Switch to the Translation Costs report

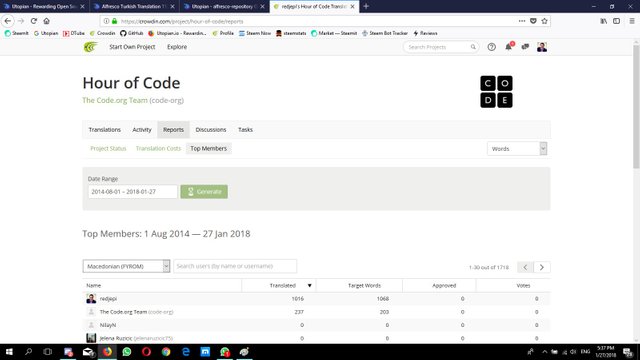tap(158, 149)
